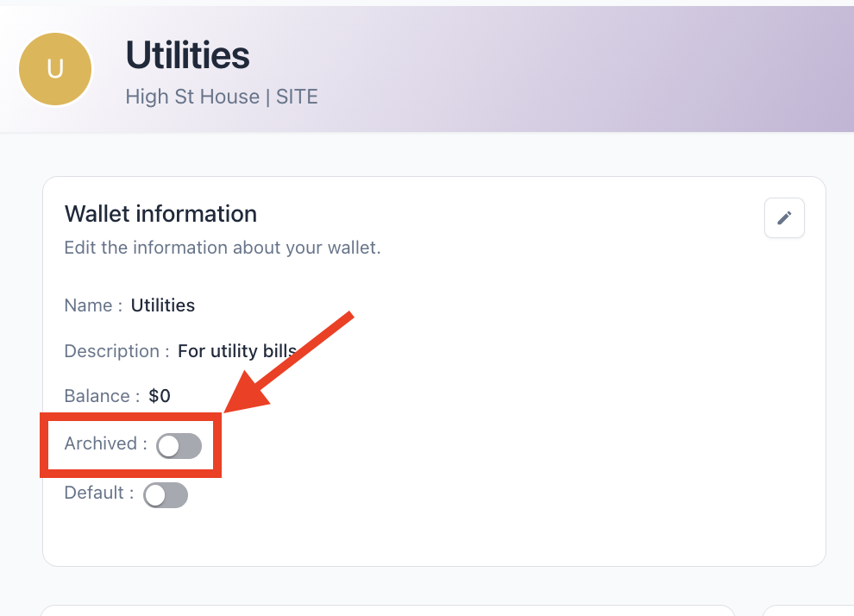Click the Archived label text
The width and height of the screenshot is (854, 616).
pyautogui.click(x=104, y=443)
